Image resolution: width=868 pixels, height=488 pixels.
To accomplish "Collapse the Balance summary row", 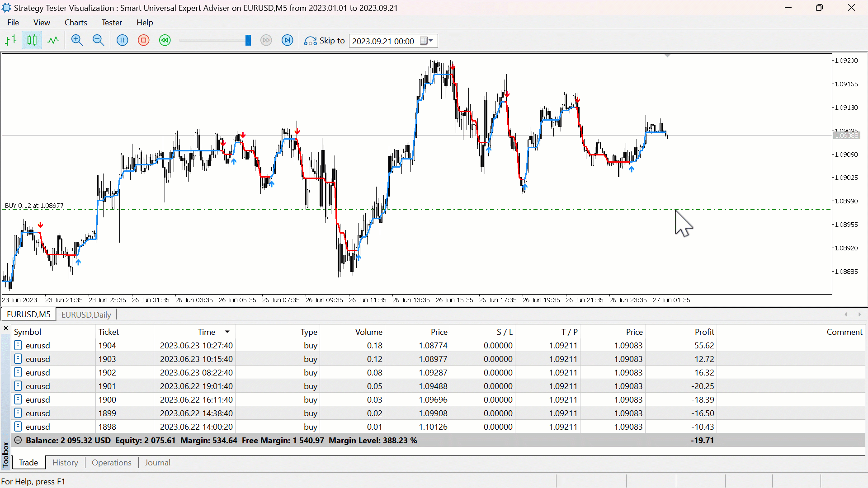I will coord(18,440).
